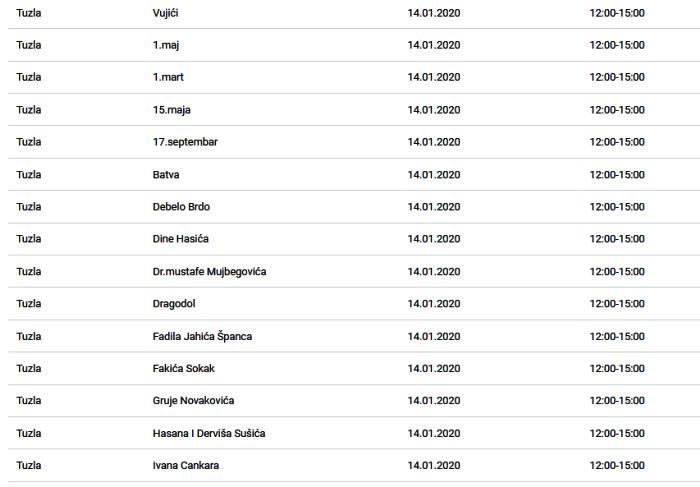This screenshot has height=487, width=700.
Task: Click the Fakića Sokak street name
Action: 183,368
